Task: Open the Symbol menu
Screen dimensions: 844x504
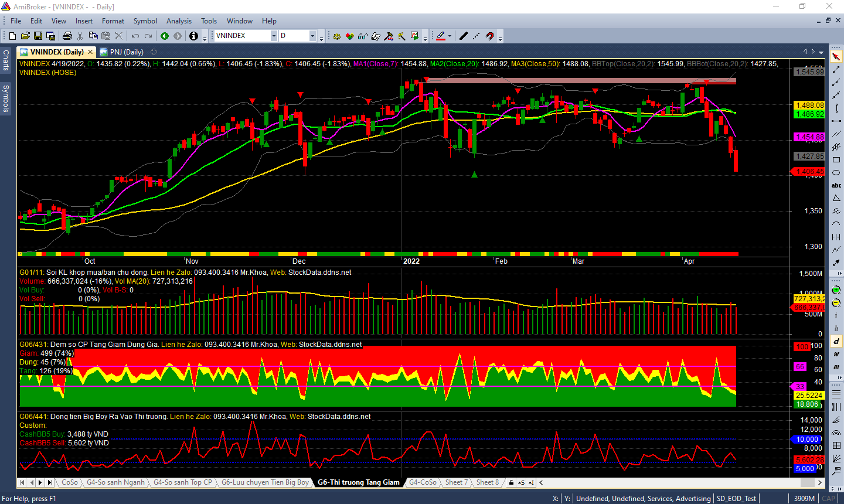Action: (145, 21)
